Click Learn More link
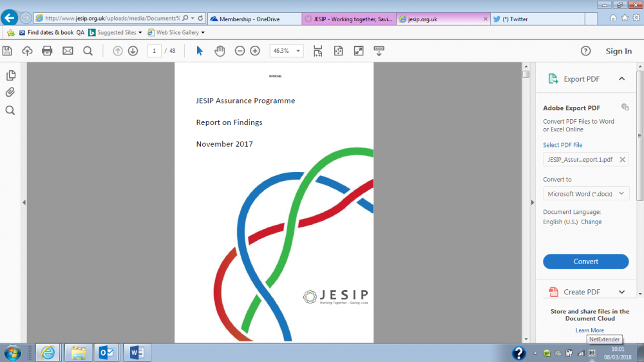644x362 pixels. [x=589, y=330]
